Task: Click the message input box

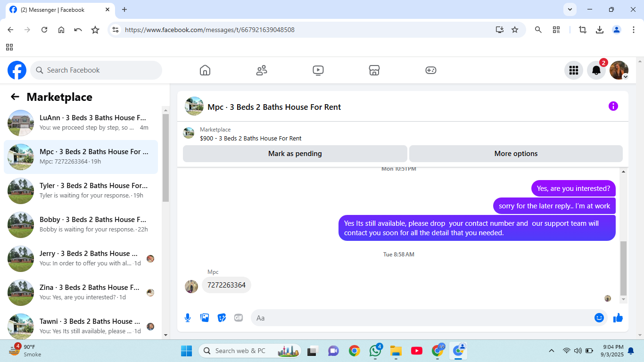Action: click(430, 318)
